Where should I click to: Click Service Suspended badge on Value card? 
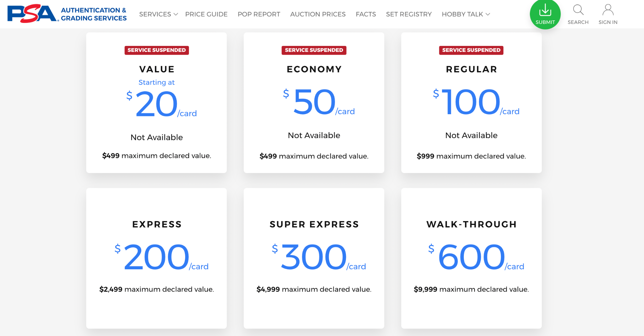coord(157,50)
